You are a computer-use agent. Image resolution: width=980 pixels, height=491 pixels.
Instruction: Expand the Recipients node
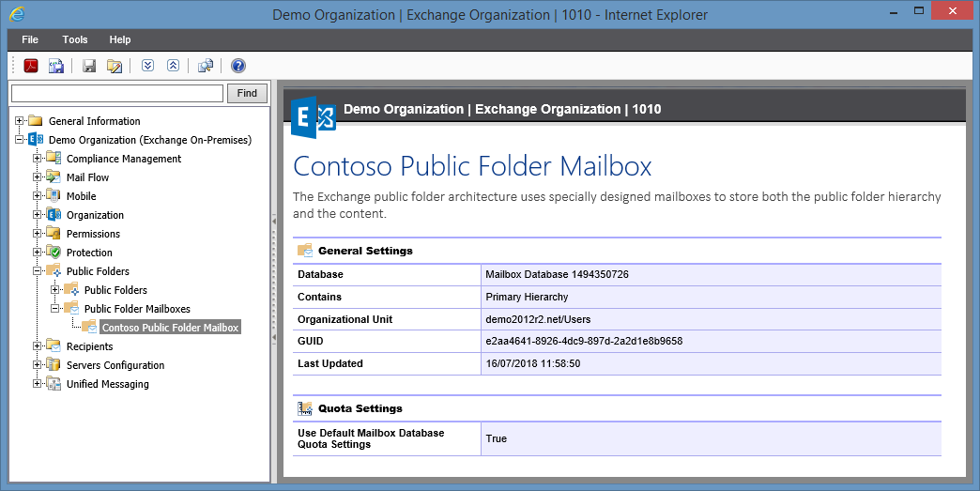[x=37, y=346]
